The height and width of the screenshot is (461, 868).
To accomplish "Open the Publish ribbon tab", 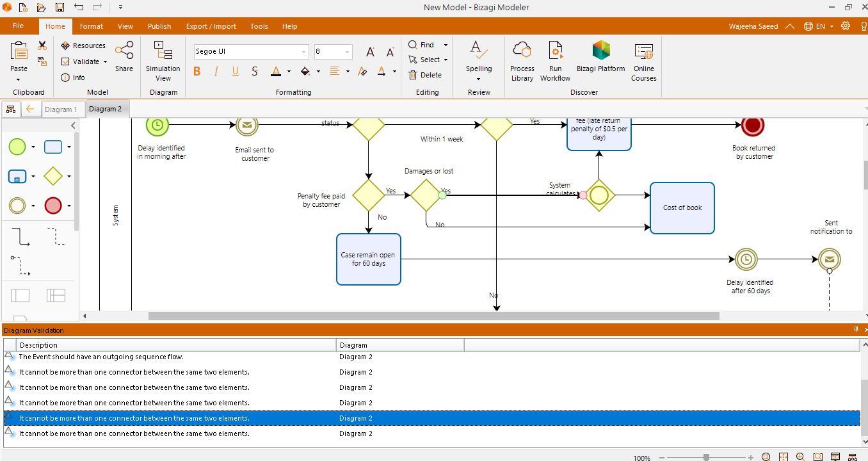I will [159, 26].
